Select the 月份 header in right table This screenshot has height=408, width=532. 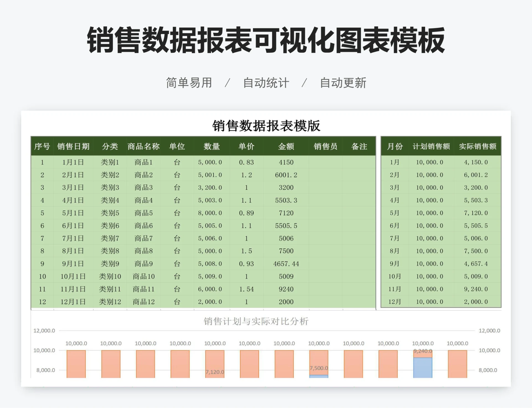(395, 147)
